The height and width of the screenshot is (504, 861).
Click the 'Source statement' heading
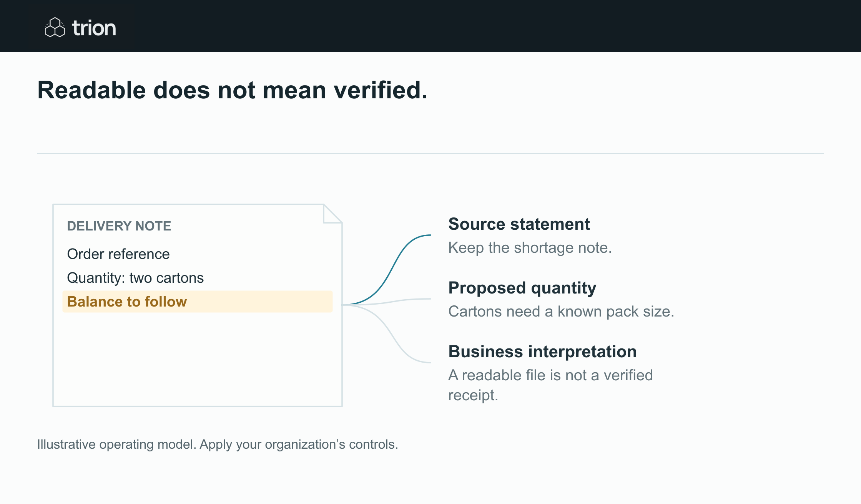(519, 224)
